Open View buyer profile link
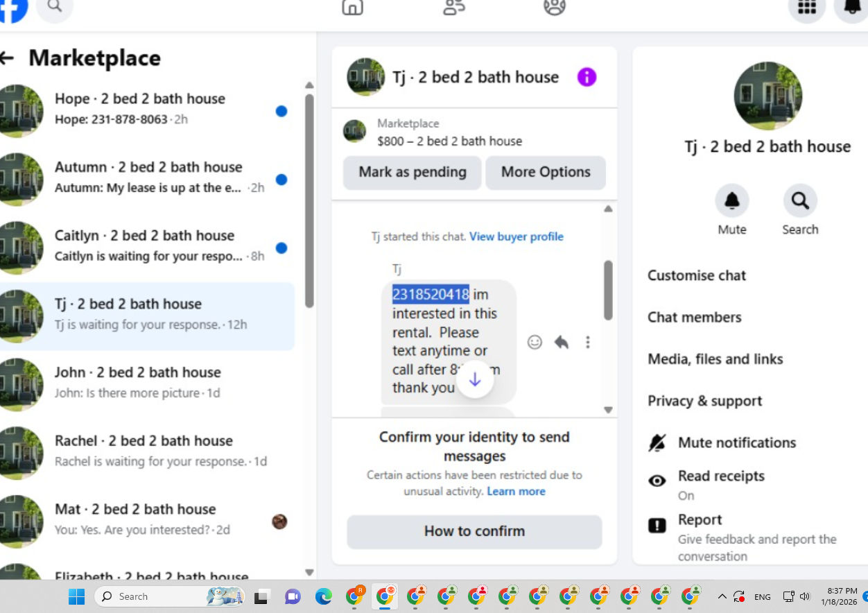Image resolution: width=868 pixels, height=613 pixels. click(517, 236)
